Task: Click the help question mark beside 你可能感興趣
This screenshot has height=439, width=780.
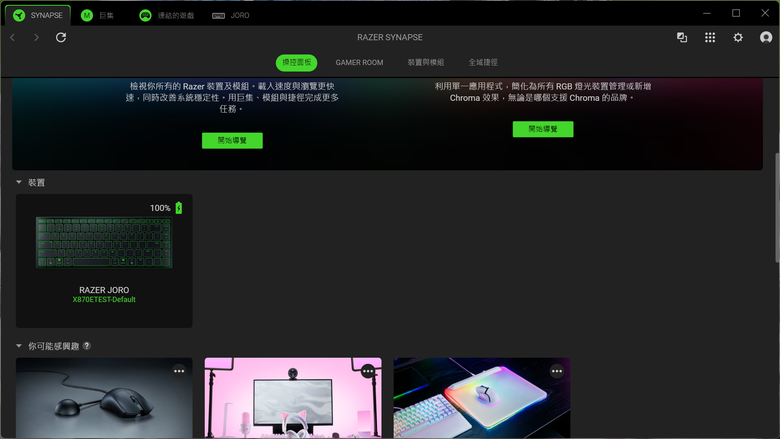Action: click(87, 346)
